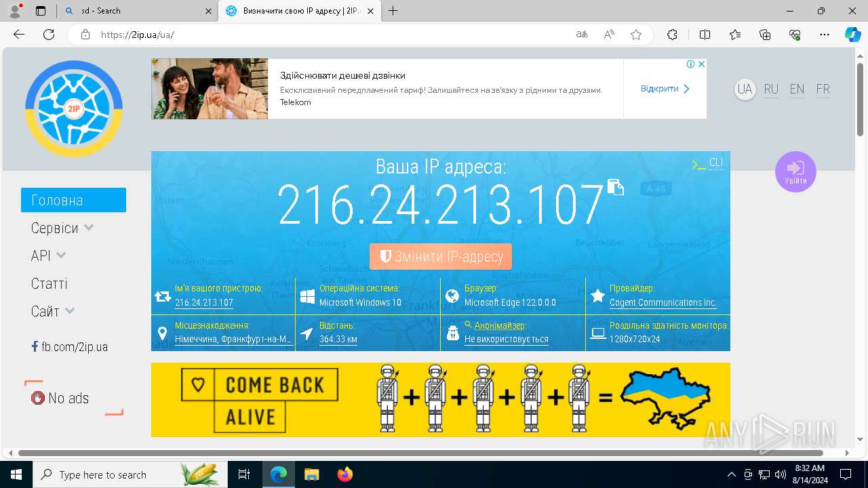Switch language to RU
The image size is (868, 488).
pos(771,89)
